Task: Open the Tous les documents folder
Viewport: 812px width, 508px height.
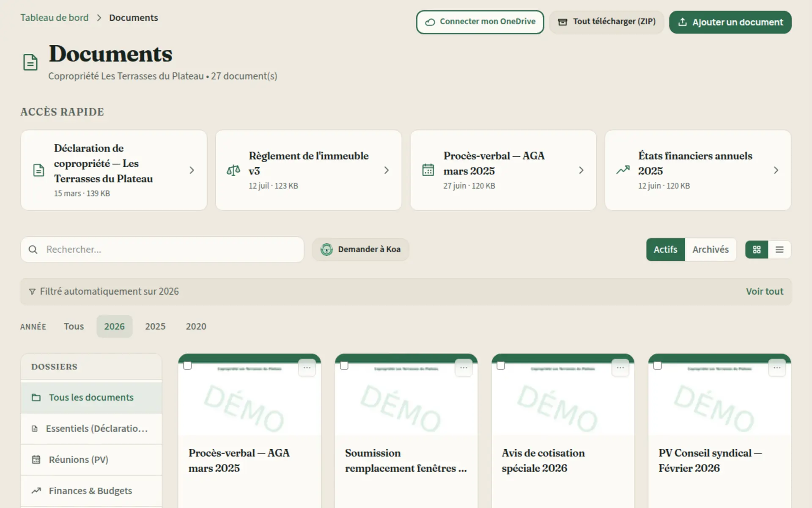Action: coord(91,398)
